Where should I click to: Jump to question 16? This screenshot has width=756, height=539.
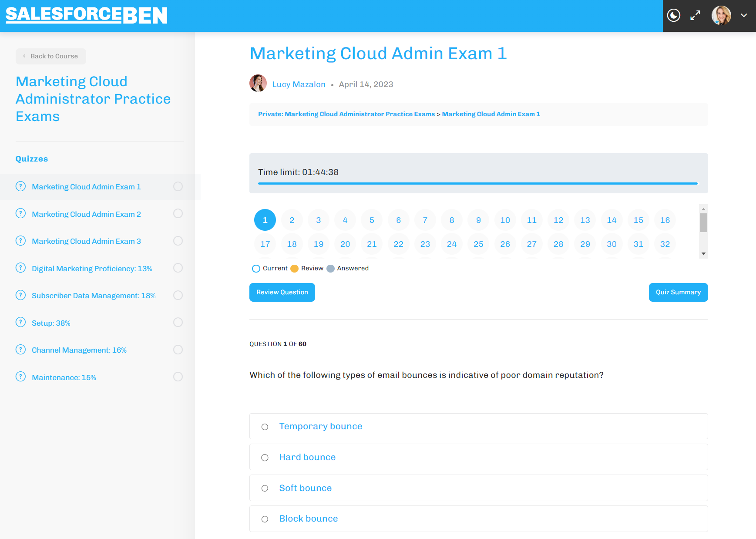tap(665, 220)
